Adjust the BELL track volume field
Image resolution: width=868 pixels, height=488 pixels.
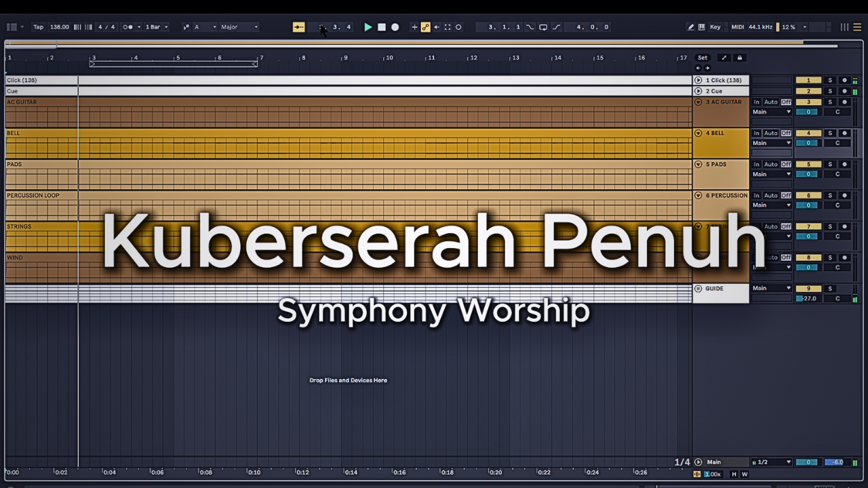point(808,143)
